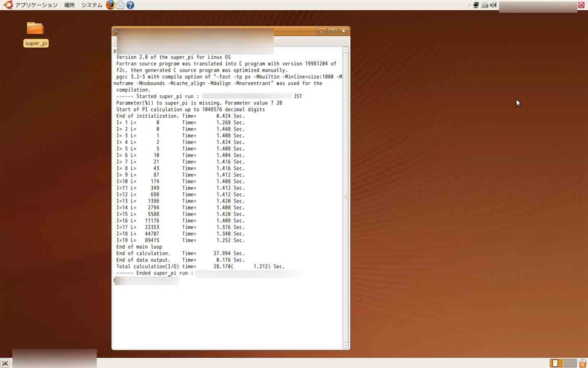Screen dimensions: 588x368
Task: Launch Firefox web browser from panel
Action: click(110, 5)
